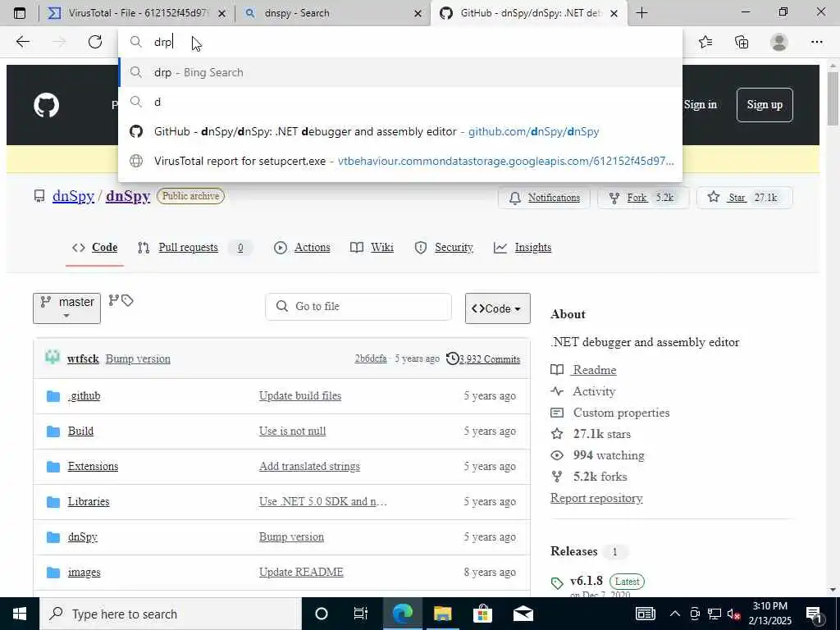Viewport: 840px width, 630px height.
Task: Open the Extensions folder
Action: click(x=93, y=467)
